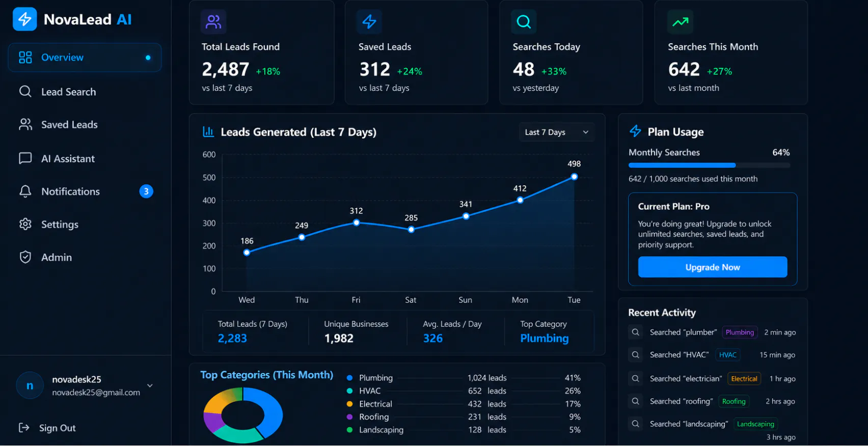Click the Mon data point labeled 412

[520, 200]
